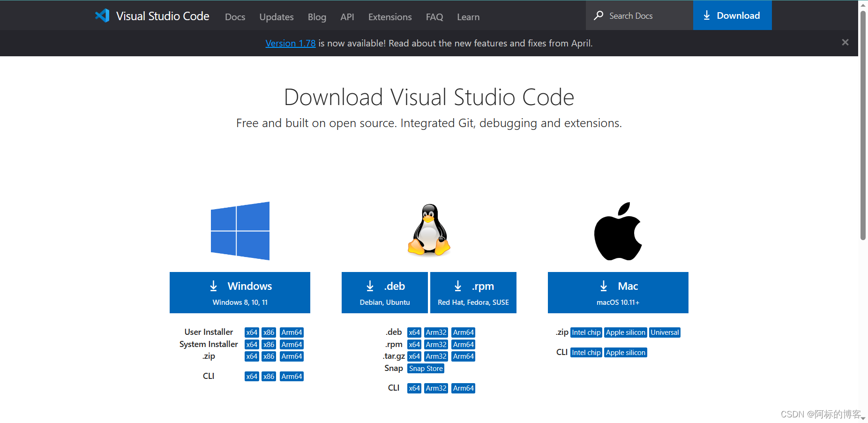Dismiss the Version 1.78 announcement banner
Image resolution: width=868 pixels, height=423 pixels.
click(845, 42)
